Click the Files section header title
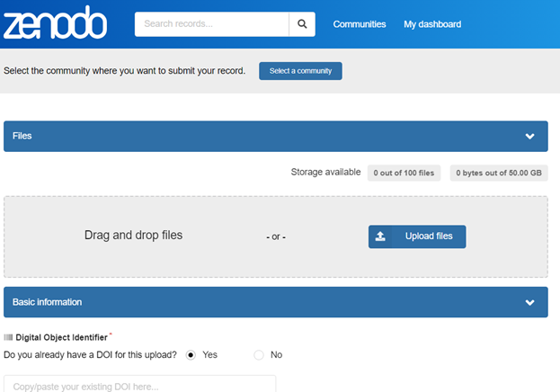Image resolution: width=560 pixels, height=392 pixels. (x=22, y=137)
